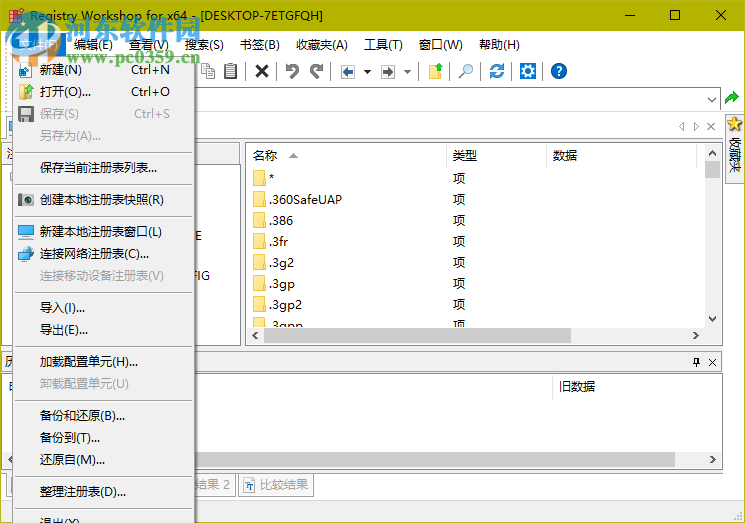Click the address bar input field
This screenshot has height=523, width=745.
(449, 100)
